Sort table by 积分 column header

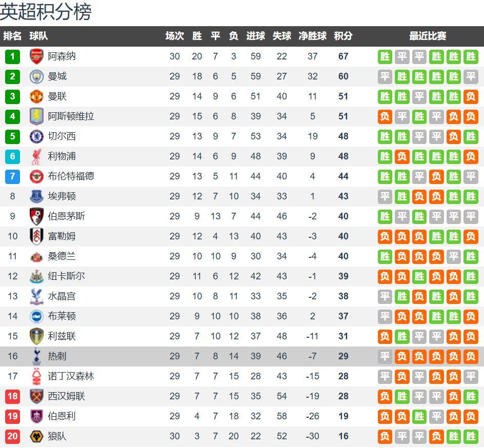point(343,36)
